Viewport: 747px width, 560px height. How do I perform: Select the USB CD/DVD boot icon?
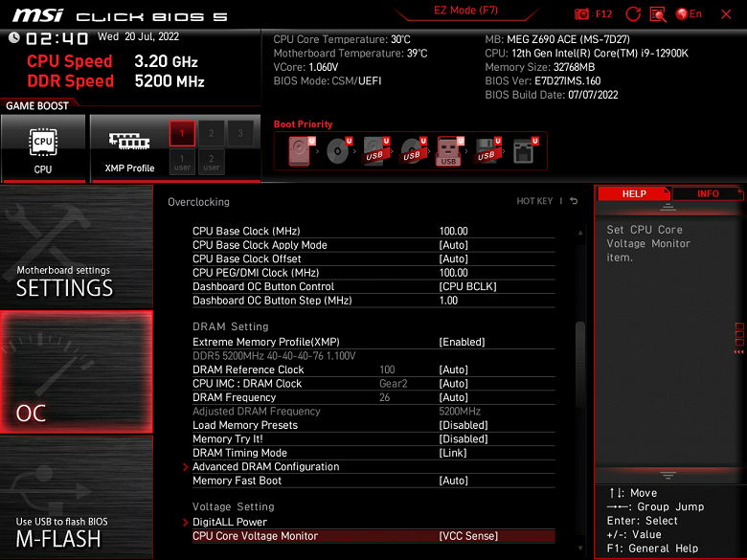pos(413,151)
